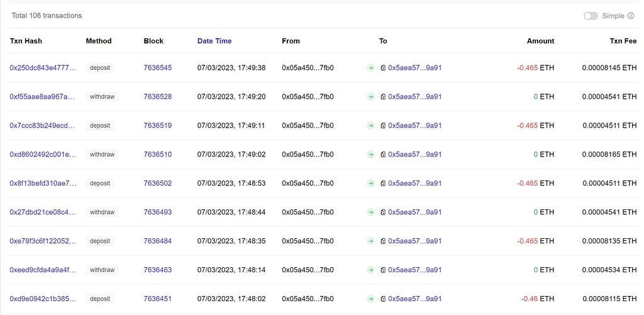The width and height of the screenshot is (644, 315).
Task: Click contract icon in block 7636493 row
Action: [383, 213]
